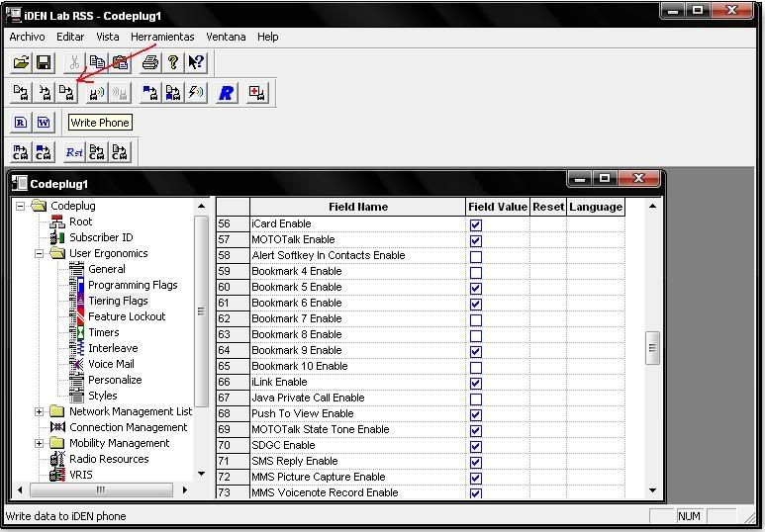Click the Field Name column header
The height and width of the screenshot is (532, 765).
[x=358, y=207]
